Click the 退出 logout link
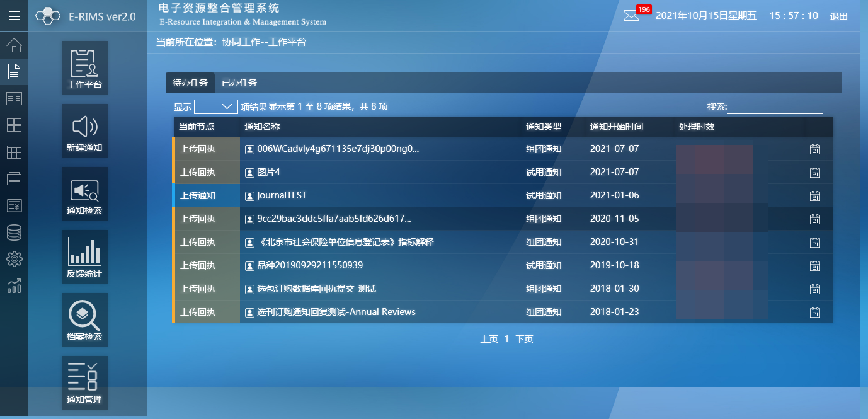The image size is (868, 419). [838, 17]
